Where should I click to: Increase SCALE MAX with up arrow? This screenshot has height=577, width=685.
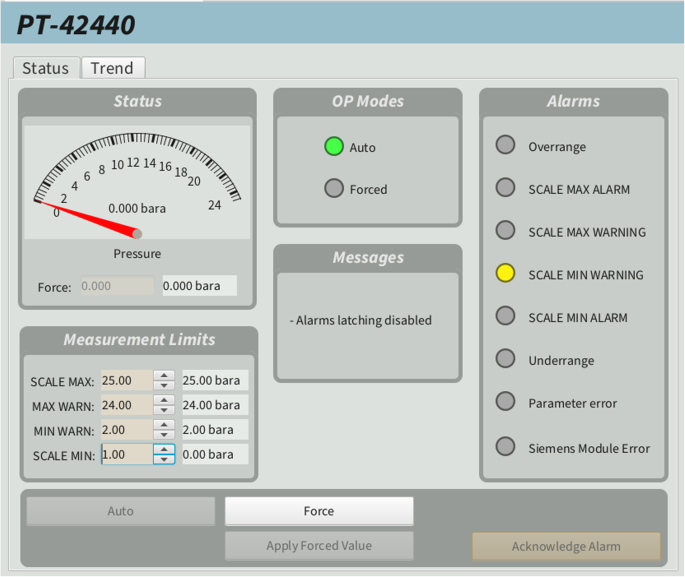point(164,376)
